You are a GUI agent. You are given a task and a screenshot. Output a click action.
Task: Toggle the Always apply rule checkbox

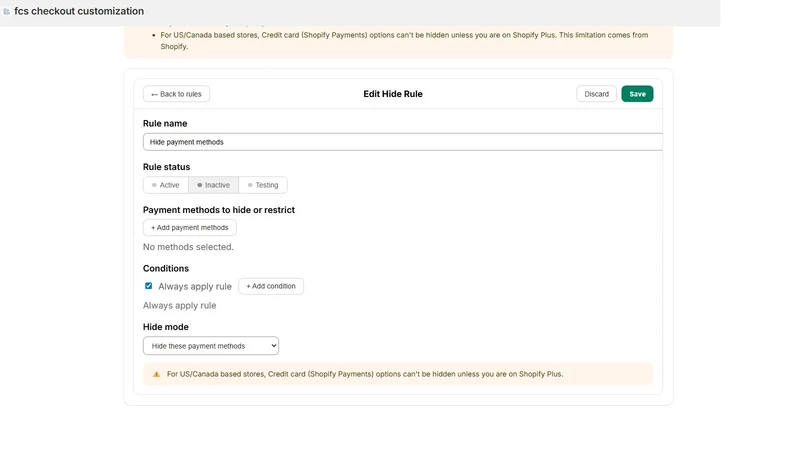(x=148, y=286)
